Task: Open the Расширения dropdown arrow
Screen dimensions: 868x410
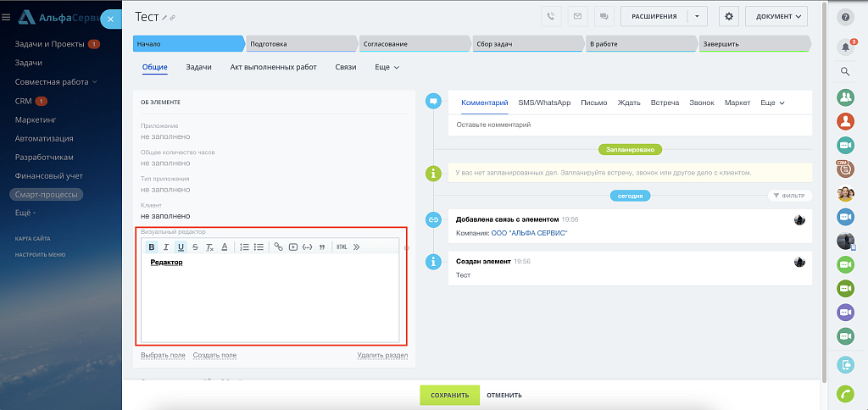Action: click(697, 16)
